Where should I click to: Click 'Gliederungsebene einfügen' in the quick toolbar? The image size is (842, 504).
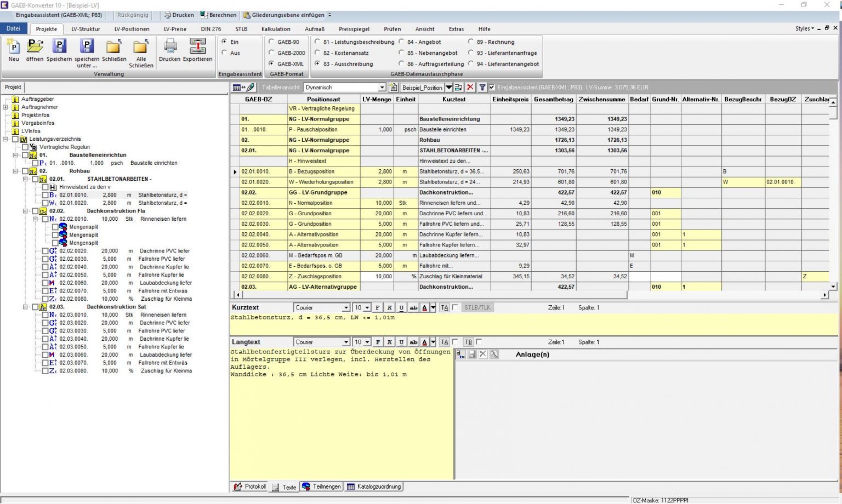[284, 15]
